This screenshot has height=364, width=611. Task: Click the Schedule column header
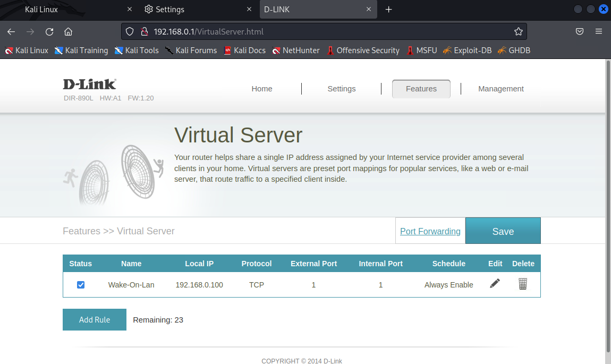448,264
